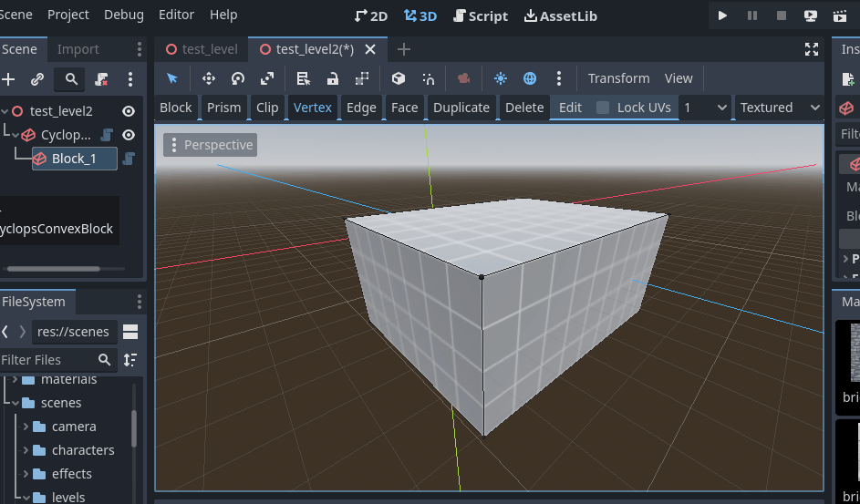The width and height of the screenshot is (860, 504).
Task: Select the Prism tool
Action: coord(223,108)
